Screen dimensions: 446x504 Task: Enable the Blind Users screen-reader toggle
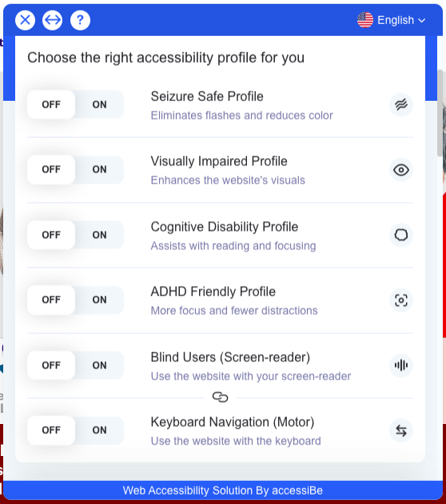pos(100,365)
